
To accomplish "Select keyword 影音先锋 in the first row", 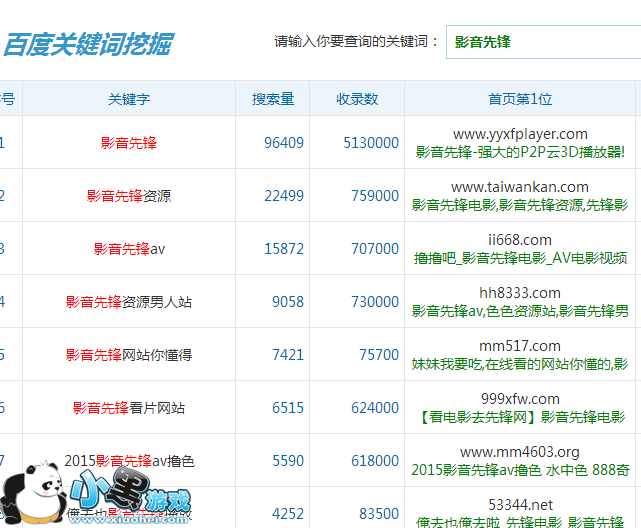I will tap(129, 143).
